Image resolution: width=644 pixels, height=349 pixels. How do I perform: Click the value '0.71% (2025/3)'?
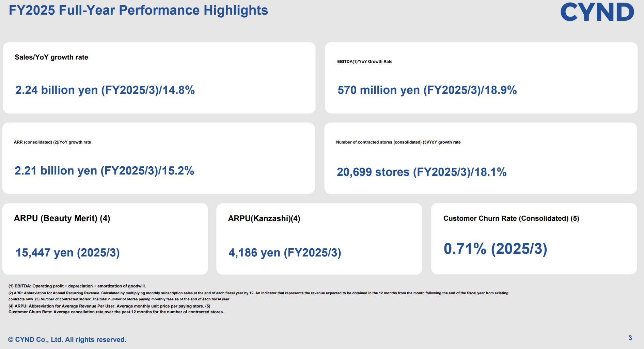pyautogui.click(x=495, y=249)
